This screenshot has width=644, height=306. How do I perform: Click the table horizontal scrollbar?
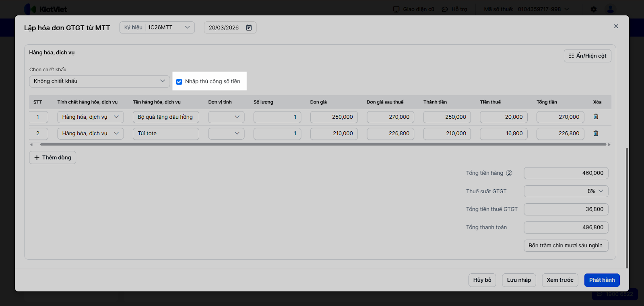pos(323,145)
